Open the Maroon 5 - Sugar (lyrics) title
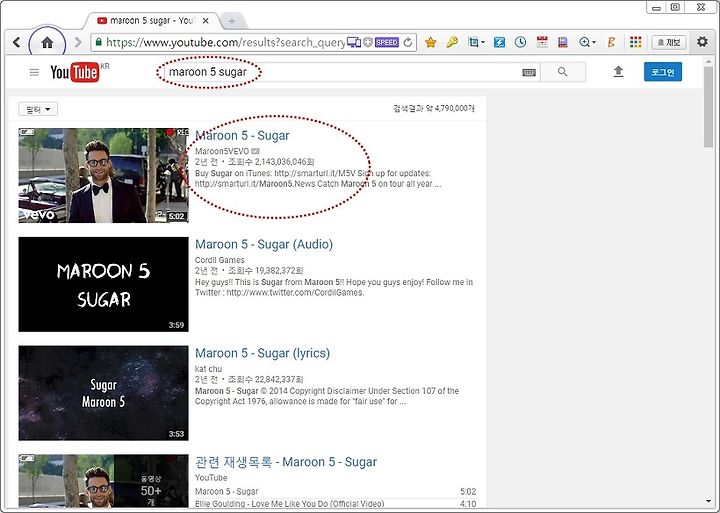The width and height of the screenshot is (720, 513). pyautogui.click(x=263, y=353)
